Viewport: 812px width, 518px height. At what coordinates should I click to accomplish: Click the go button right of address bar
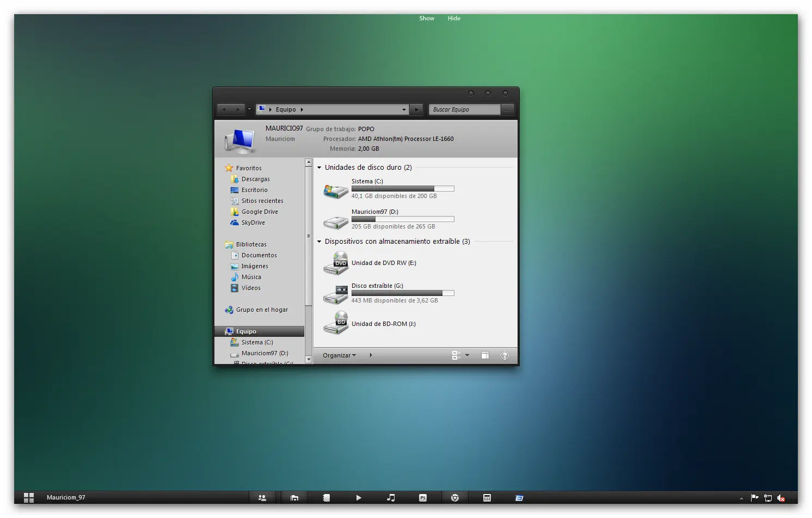tap(416, 109)
